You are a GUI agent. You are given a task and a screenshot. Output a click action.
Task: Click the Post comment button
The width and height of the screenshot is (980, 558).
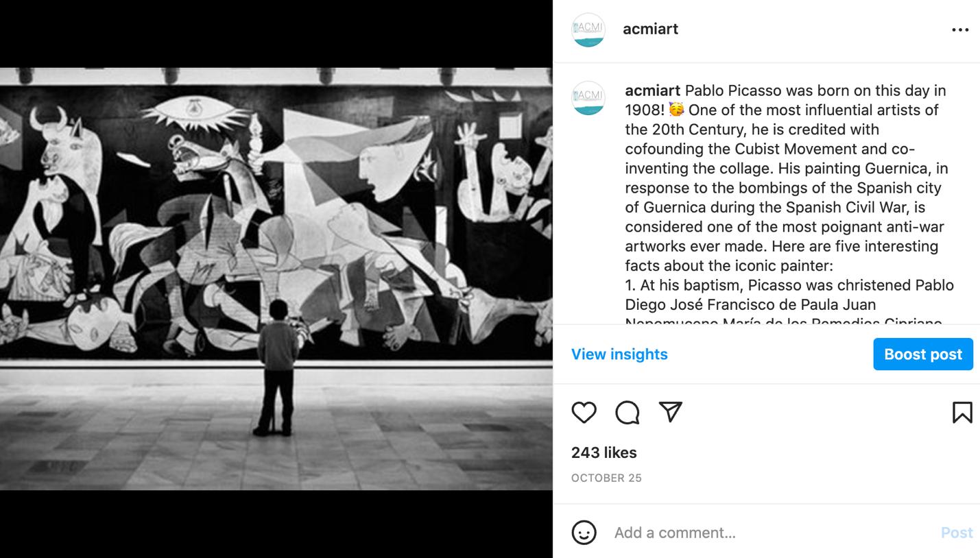click(957, 533)
